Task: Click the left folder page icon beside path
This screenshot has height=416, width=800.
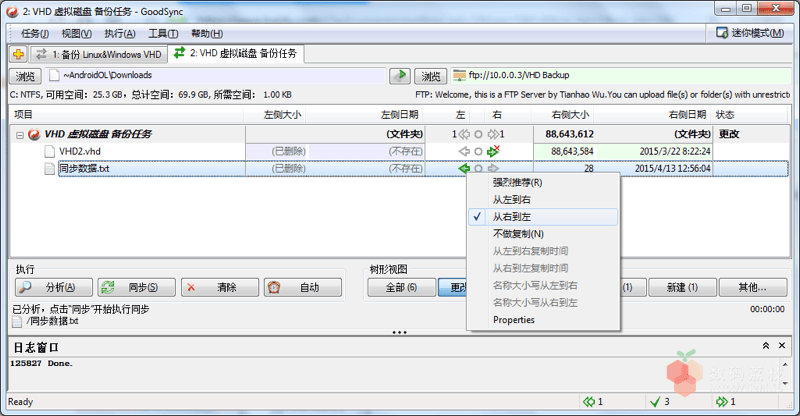Action: click(x=54, y=76)
